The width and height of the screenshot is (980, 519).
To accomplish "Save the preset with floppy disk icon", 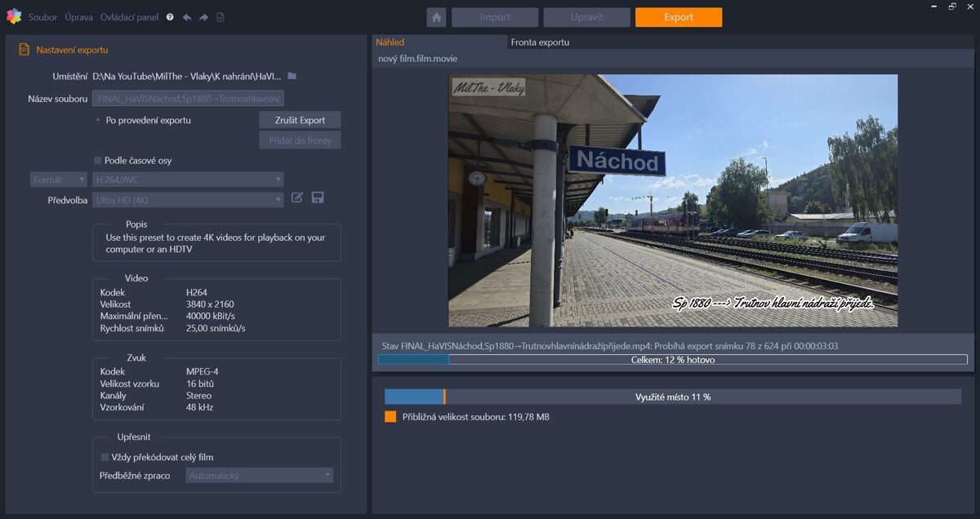I will point(318,197).
